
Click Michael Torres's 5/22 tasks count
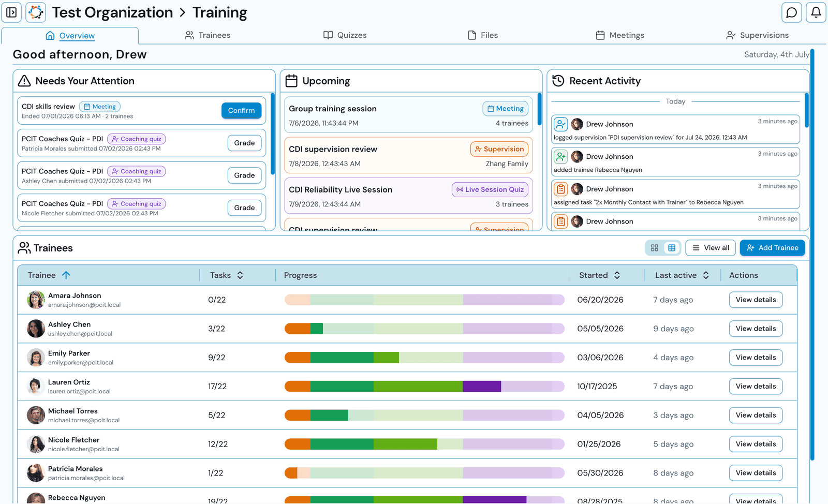(216, 415)
